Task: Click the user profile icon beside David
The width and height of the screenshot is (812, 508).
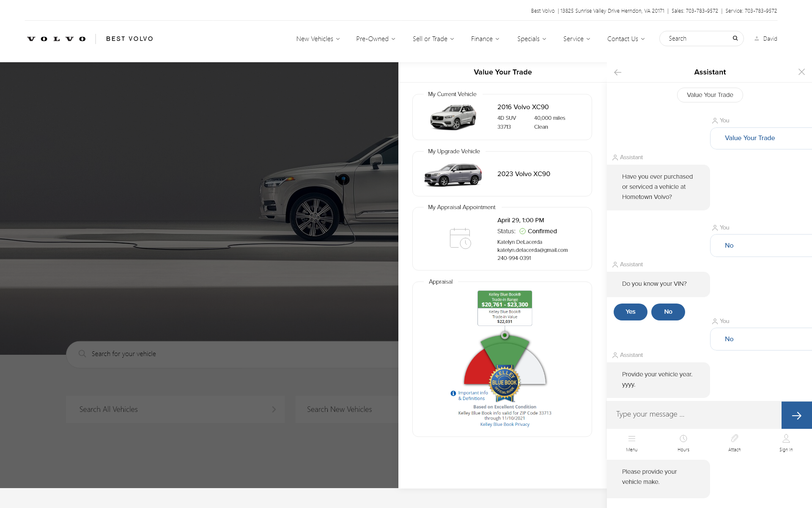Action: click(x=757, y=39)
